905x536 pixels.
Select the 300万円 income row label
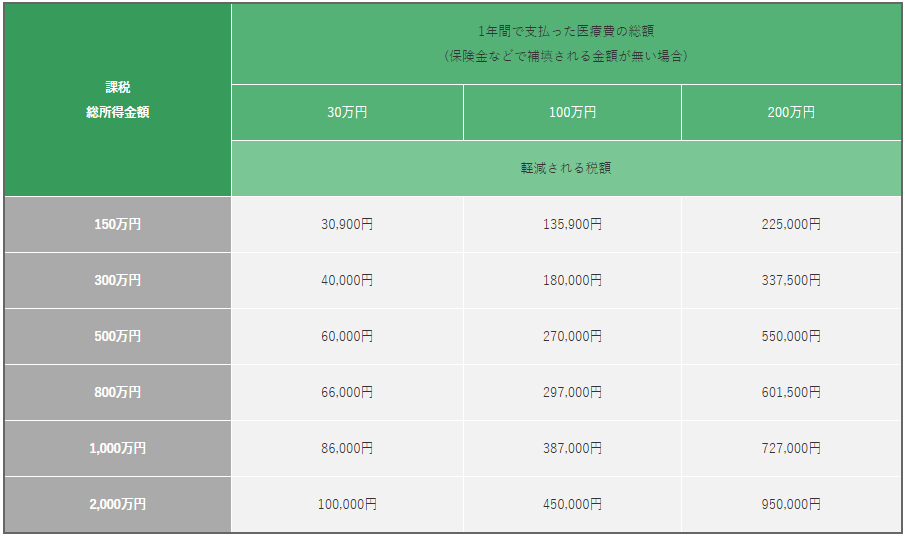coord(118,280)
